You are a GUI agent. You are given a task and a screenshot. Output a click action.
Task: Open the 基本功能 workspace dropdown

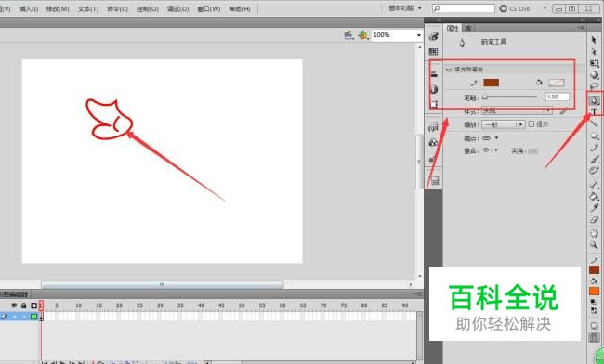[x=405, y=8]
